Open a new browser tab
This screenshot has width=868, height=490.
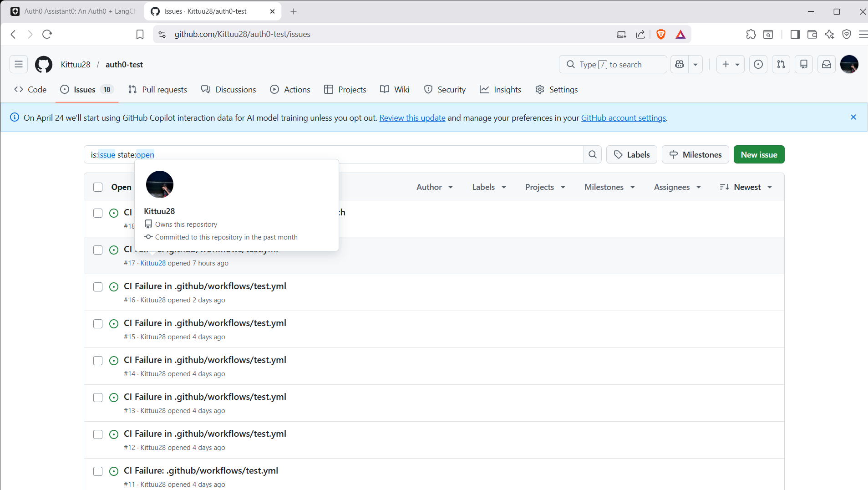294,11
